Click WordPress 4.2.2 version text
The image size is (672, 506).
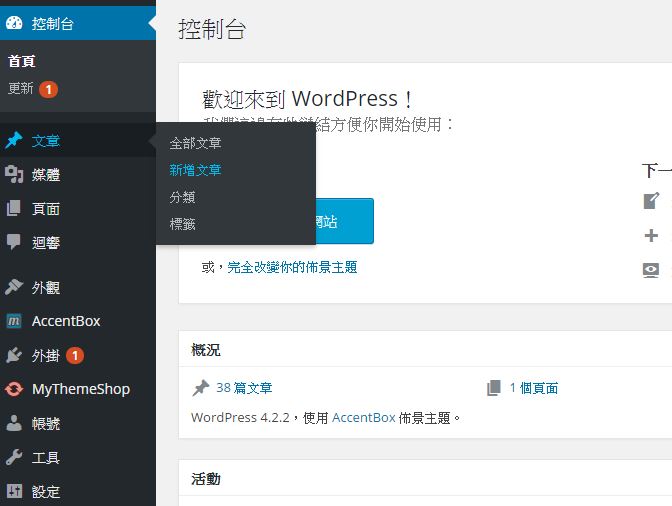click(x=240, y=418)
